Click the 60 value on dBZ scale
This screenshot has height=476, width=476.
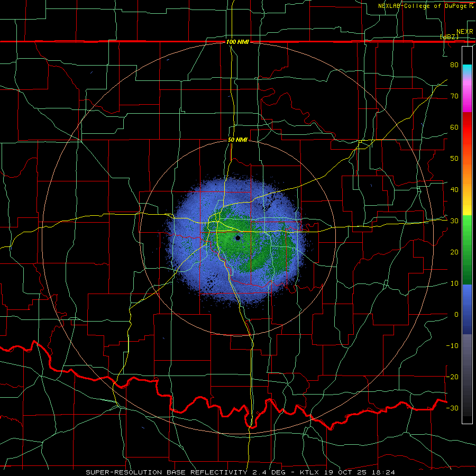pos(454,127)
